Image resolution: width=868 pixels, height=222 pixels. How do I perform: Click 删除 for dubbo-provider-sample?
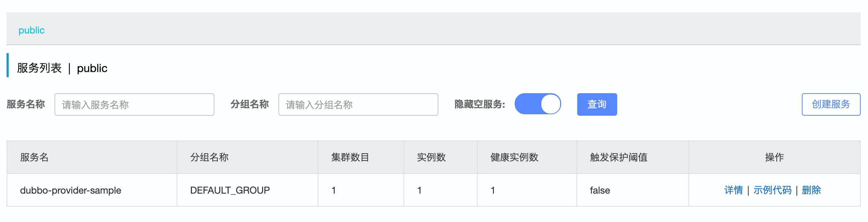coord(811,190)
